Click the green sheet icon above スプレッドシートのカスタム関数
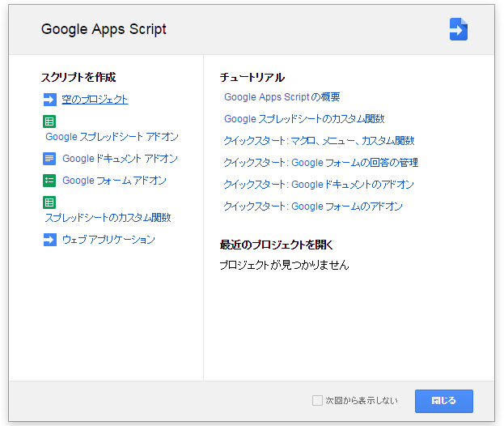504x426 pixels. pos(49,202)
